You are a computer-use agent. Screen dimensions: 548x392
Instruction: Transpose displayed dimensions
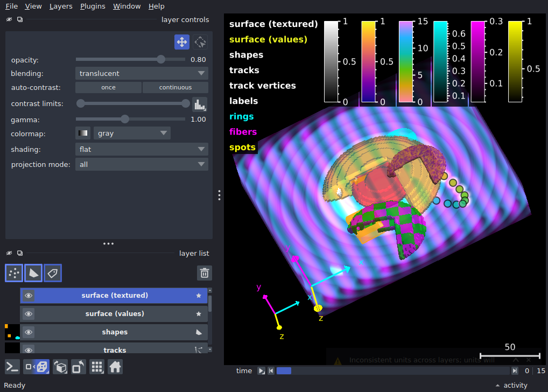coord(79,367)
